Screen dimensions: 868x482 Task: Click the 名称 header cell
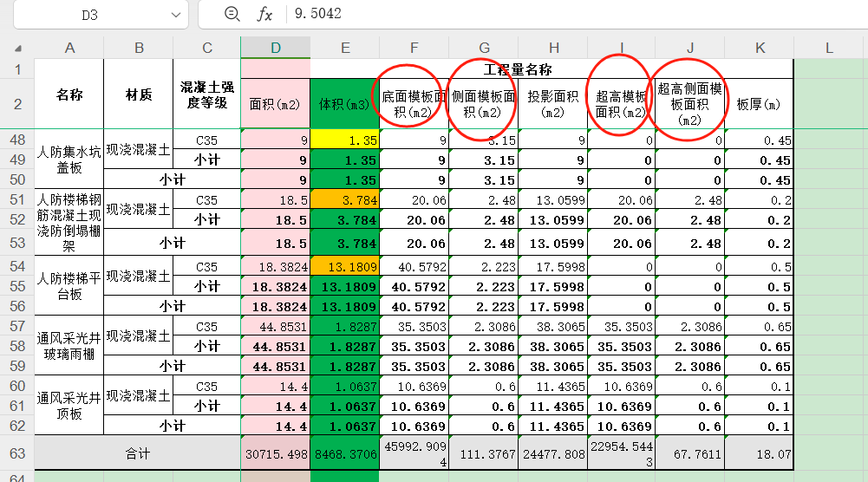[69, 94]
